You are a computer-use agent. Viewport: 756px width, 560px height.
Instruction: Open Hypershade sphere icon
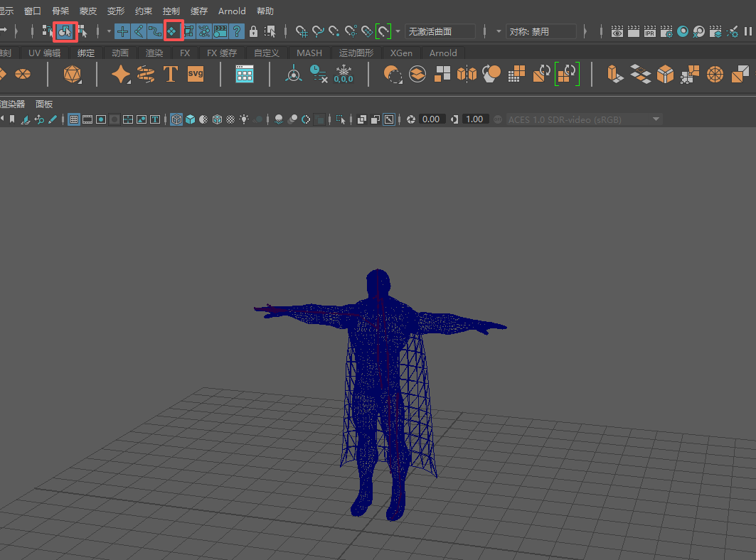click(683, 32)
